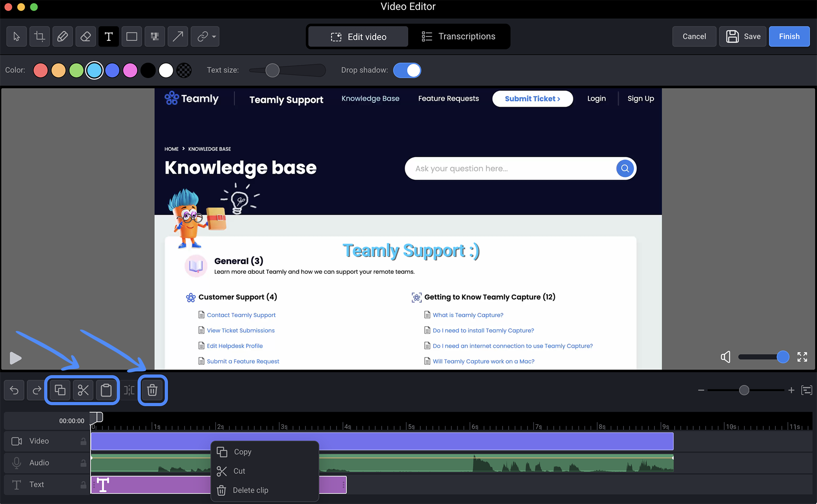Pick the eraser tool

(86, 36)
